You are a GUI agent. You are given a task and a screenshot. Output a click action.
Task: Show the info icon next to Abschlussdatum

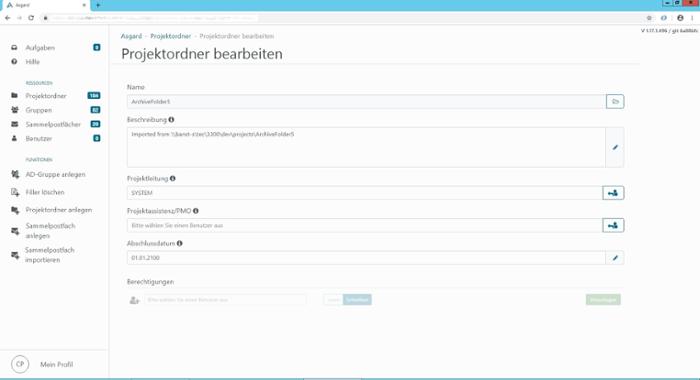(x=179, y=243)
